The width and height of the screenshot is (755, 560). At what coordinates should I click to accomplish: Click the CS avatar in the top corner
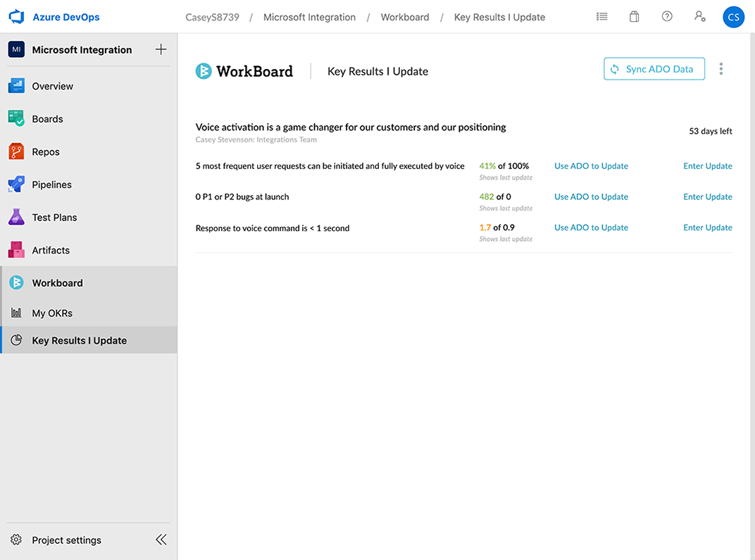734,16
